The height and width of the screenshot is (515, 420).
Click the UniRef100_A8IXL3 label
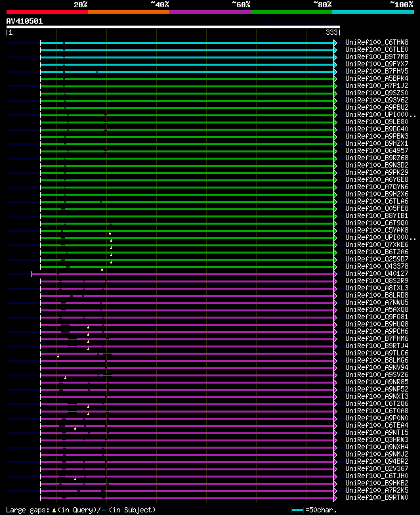click(x=377, y=288)
